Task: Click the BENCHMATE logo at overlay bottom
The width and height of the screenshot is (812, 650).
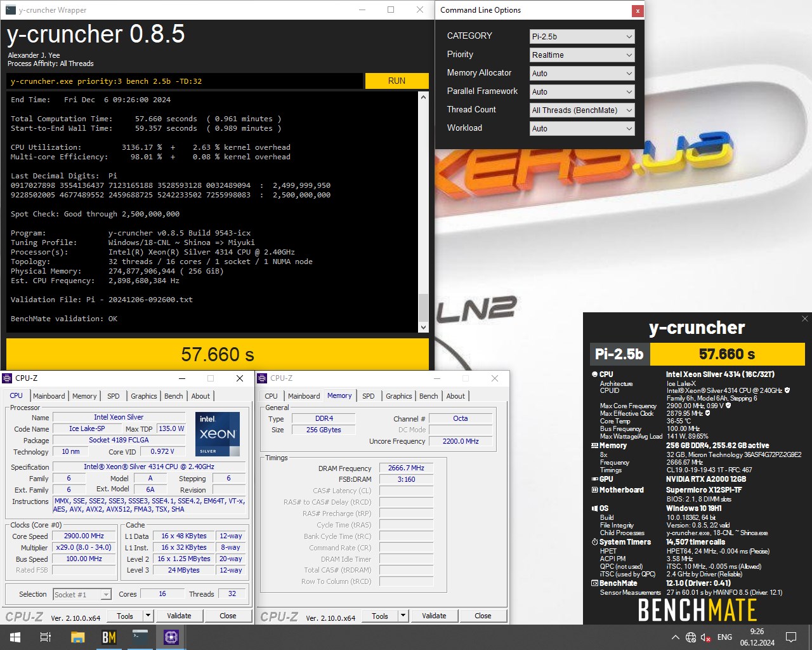Action: point(697,610)
